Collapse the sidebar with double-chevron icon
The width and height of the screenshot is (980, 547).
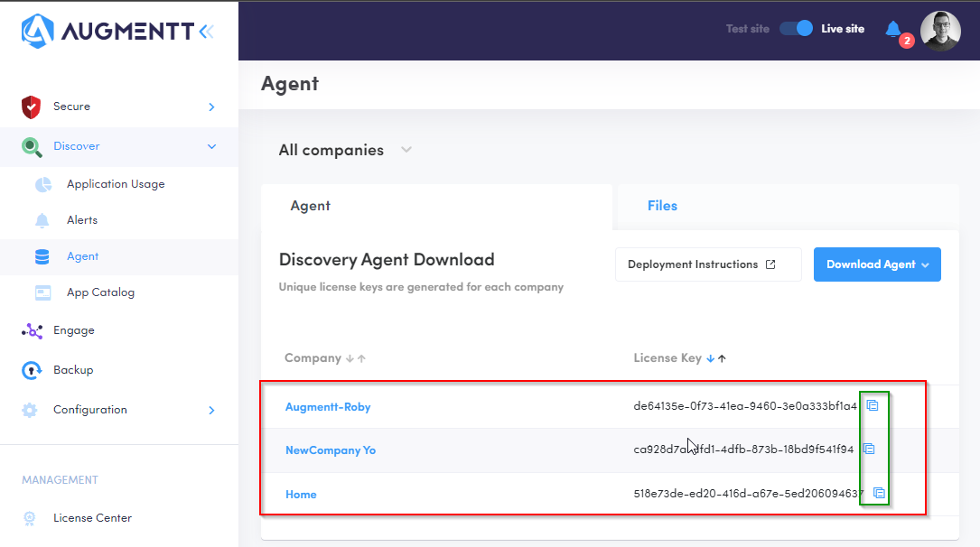(206, 32)
